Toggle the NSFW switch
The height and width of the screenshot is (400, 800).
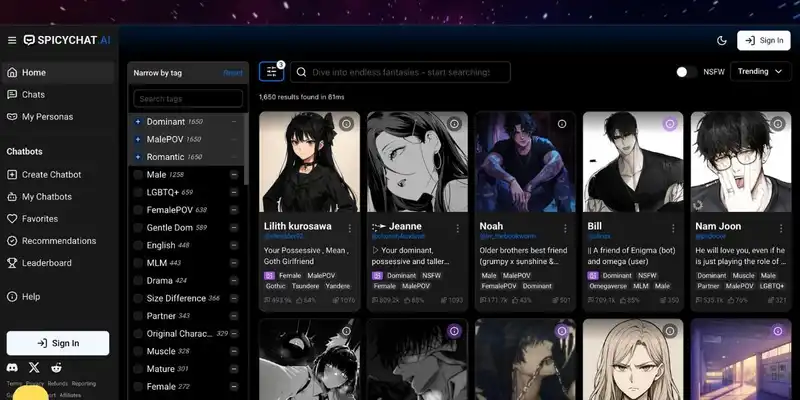pos(686,72)
